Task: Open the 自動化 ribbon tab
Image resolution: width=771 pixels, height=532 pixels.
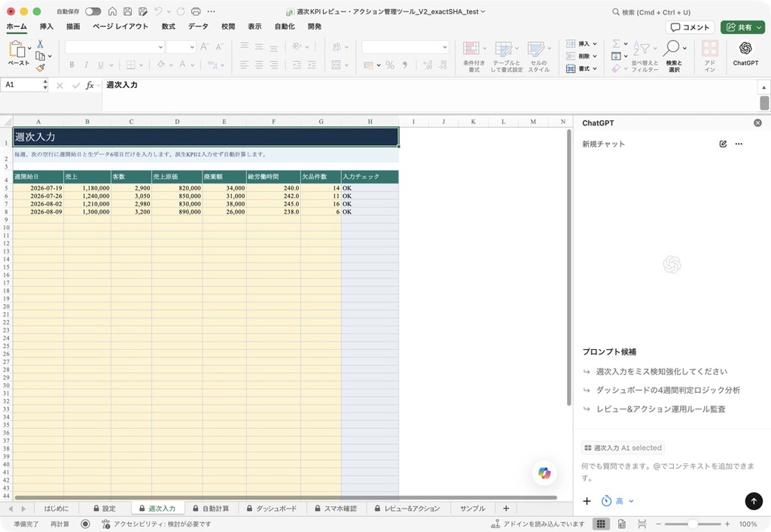Action: 284,26
